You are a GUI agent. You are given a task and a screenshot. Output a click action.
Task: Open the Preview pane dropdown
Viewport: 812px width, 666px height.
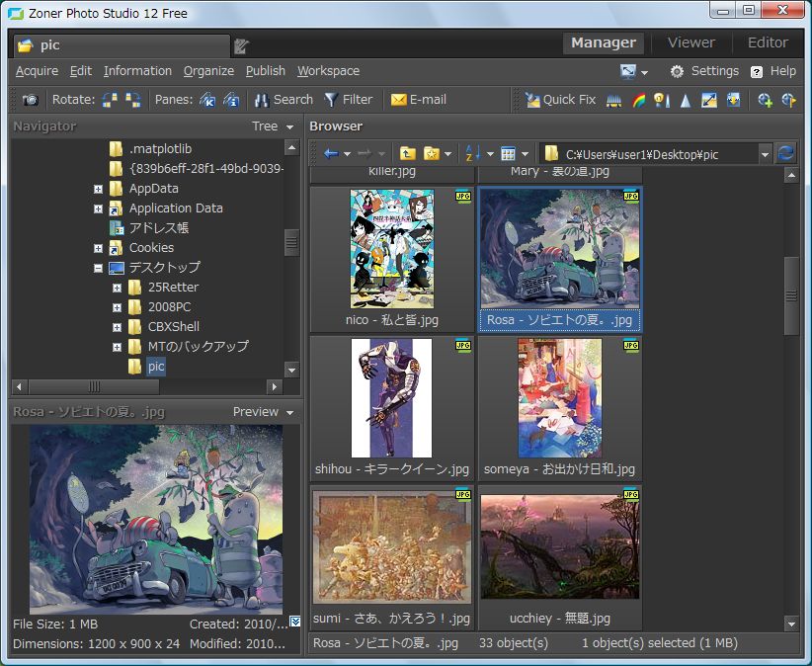[x=290, y=413]
